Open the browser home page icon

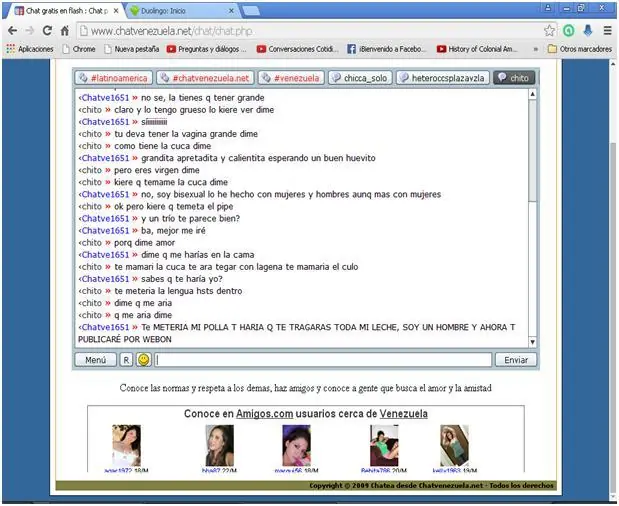(x=65, y=31)
